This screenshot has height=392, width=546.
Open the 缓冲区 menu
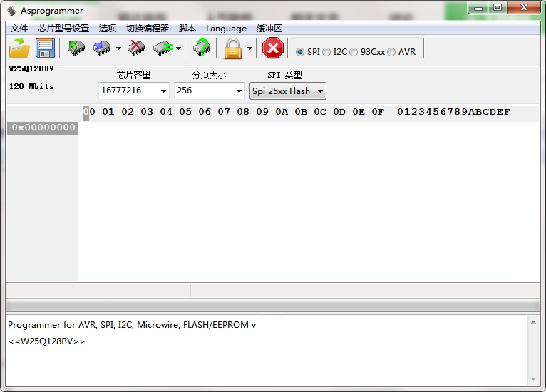pyautogui.click(x=269, y=29)
